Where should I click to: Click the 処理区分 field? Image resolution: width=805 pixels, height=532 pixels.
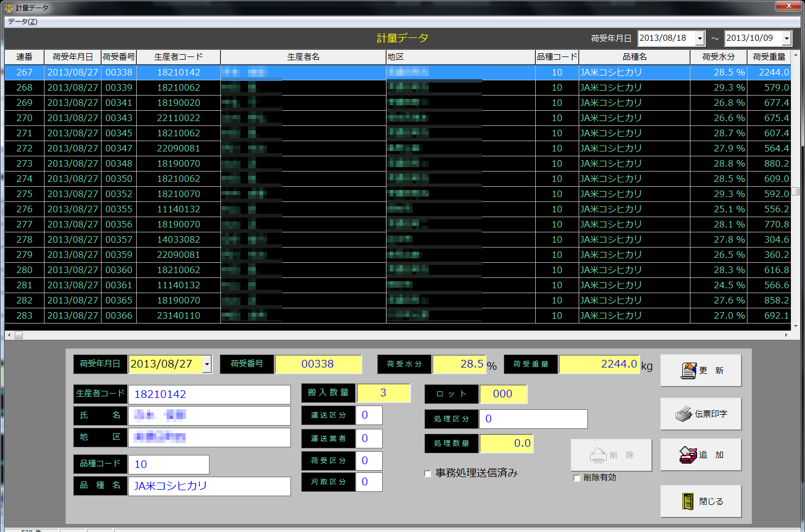533,419
